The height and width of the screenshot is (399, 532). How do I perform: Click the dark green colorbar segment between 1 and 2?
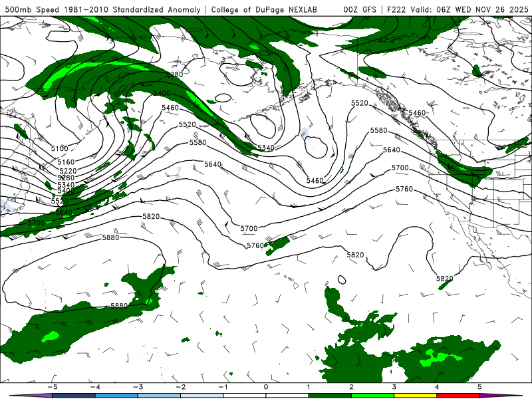click(x=330, y=396)
